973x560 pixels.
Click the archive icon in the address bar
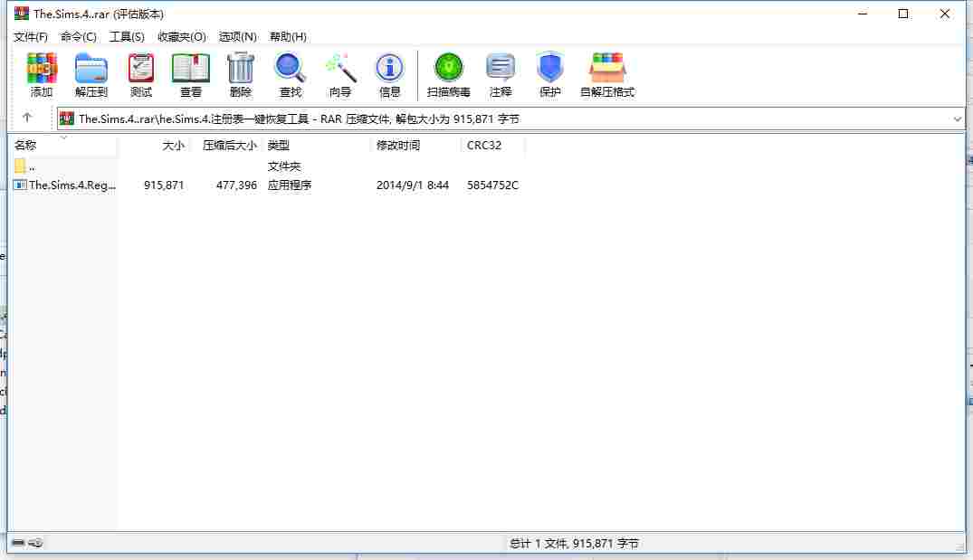point(67,119)
